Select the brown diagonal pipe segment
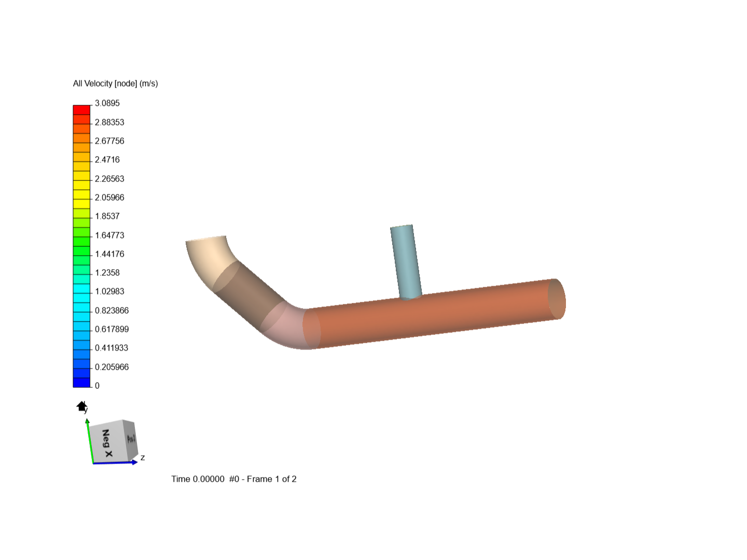Screen dimensions: 747x560 [249, 296]
